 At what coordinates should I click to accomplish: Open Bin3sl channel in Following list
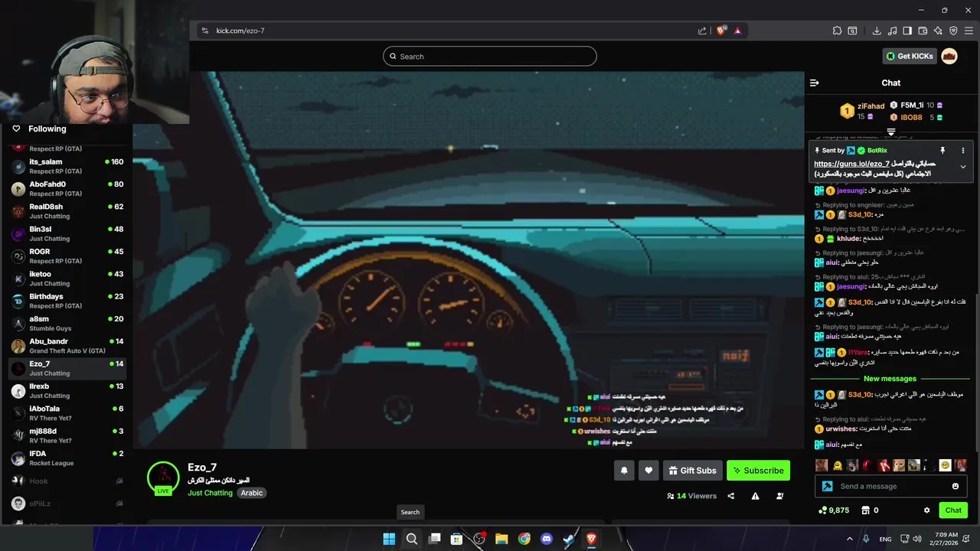67,233
